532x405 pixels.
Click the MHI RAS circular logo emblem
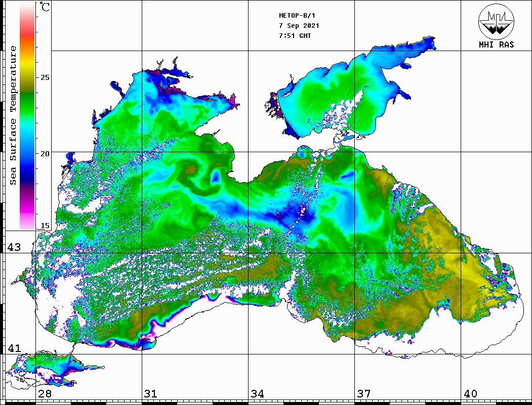pyautogui.click(x=497, y=21)
